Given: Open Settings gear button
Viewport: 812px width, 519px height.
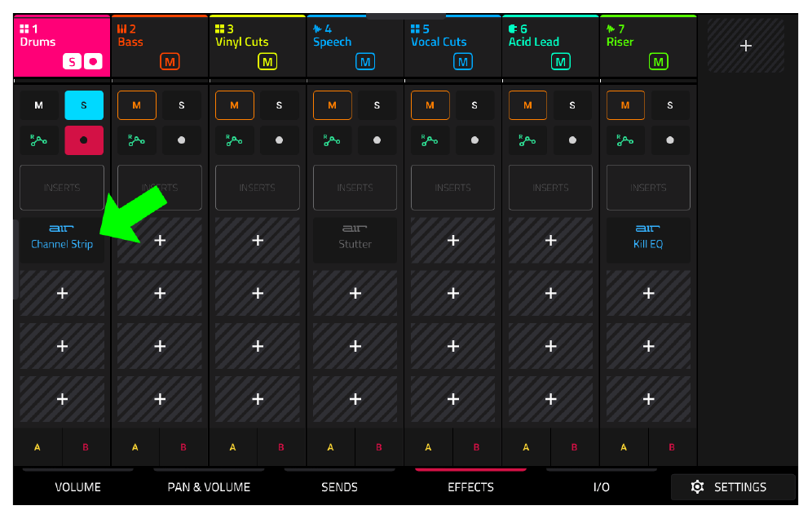Looking at the screenshot, I should click(x=733, y=487).
